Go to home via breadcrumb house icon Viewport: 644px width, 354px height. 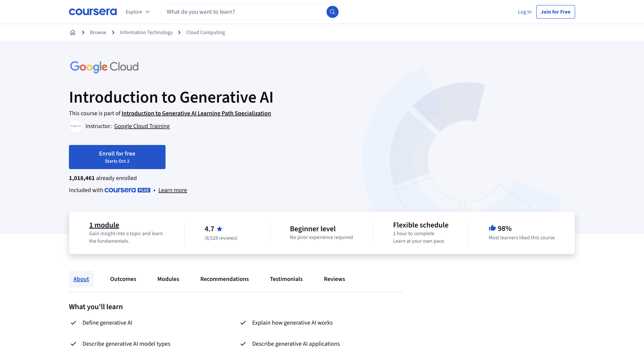[72, 33]
